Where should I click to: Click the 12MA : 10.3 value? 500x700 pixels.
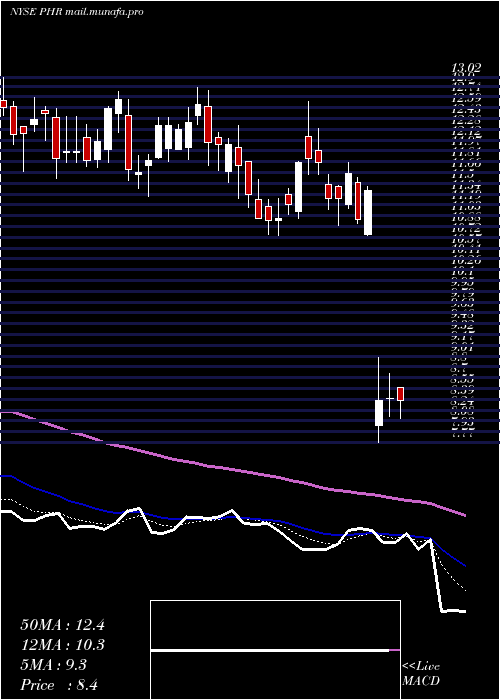pos(62,645)
